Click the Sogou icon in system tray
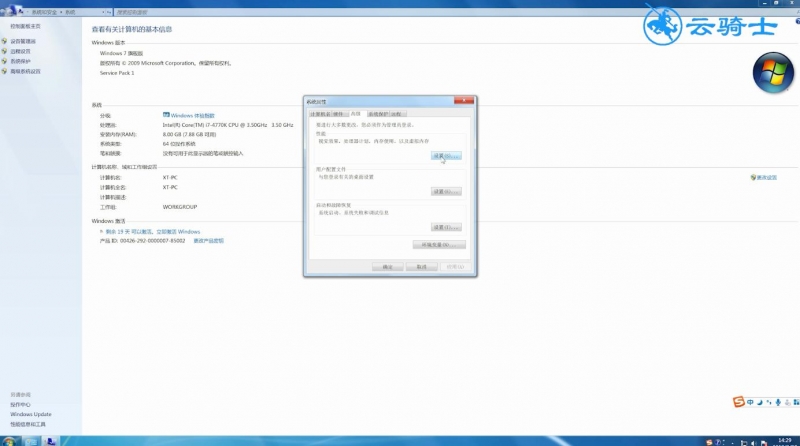 [709, 442]
